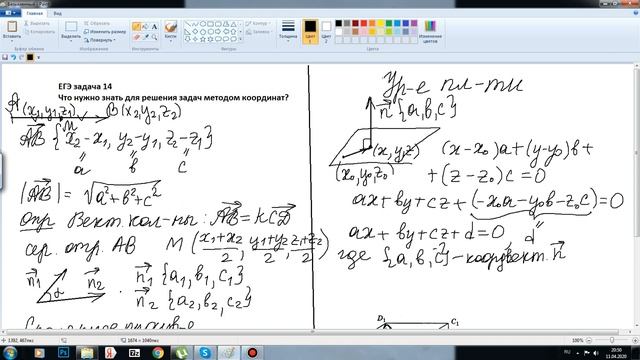Click the Paste (Вставить) clipboard icon

pos(12,27)
